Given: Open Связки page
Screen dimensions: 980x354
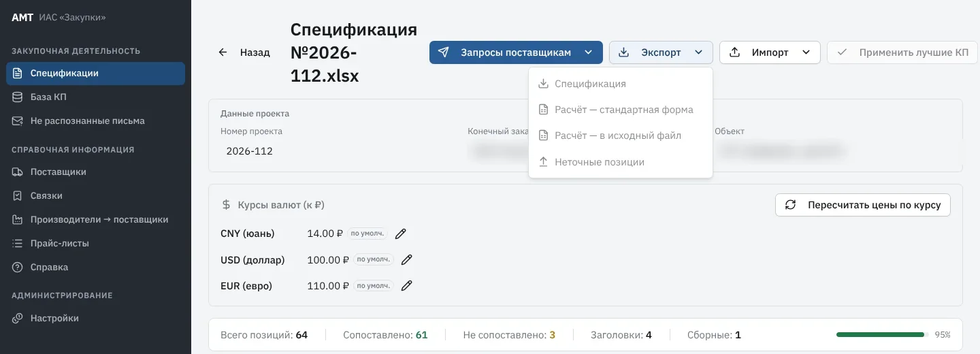Looking at the screenshot, I should (95, 196).
